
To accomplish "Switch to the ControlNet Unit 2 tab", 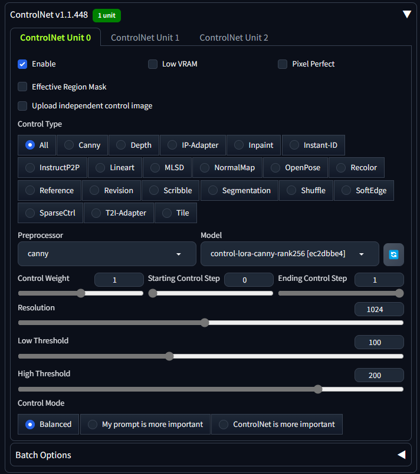I will point(234,38).
